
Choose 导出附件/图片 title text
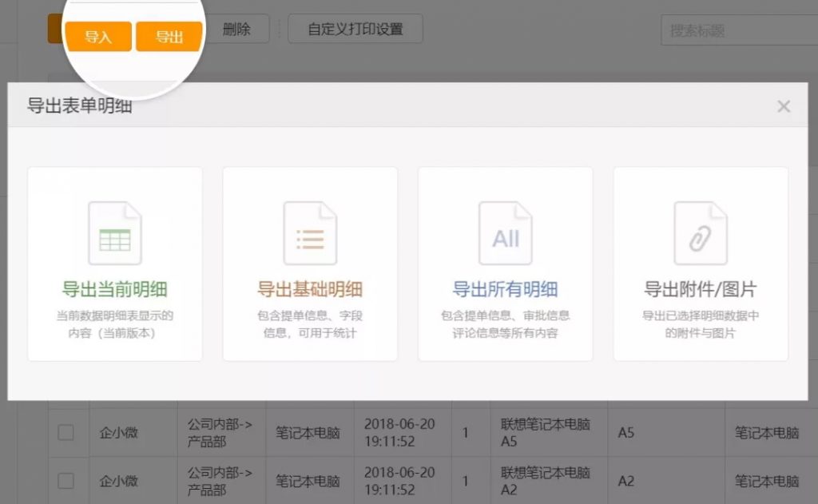pyautogui.click(x=701, y=289)
